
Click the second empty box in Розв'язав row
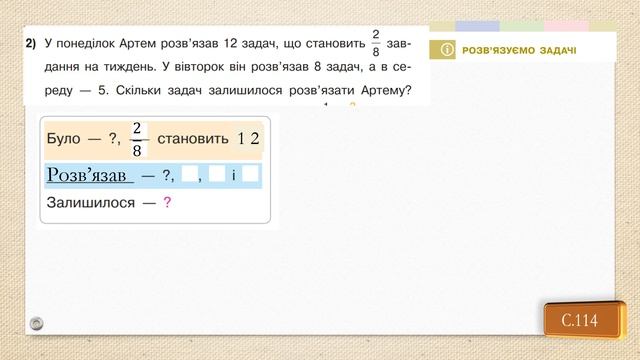coord(217,174)
